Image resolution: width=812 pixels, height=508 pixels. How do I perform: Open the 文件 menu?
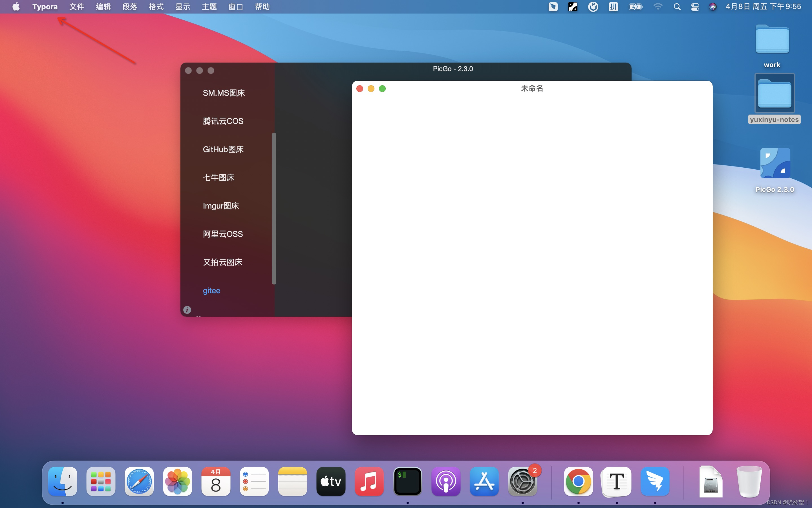(76, 7)
